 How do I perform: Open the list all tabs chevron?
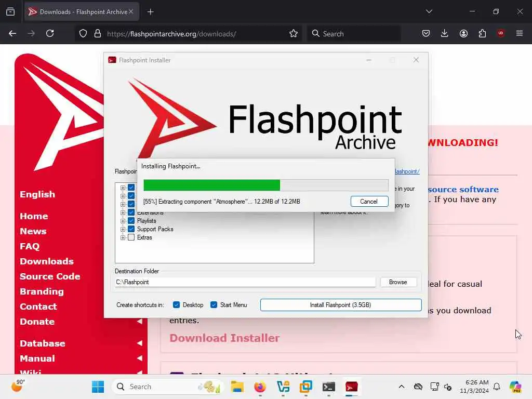click(x=429, y=11)
